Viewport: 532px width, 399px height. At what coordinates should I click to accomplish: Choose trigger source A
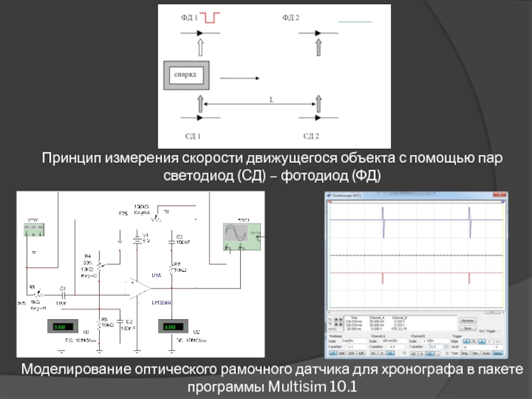481,341
